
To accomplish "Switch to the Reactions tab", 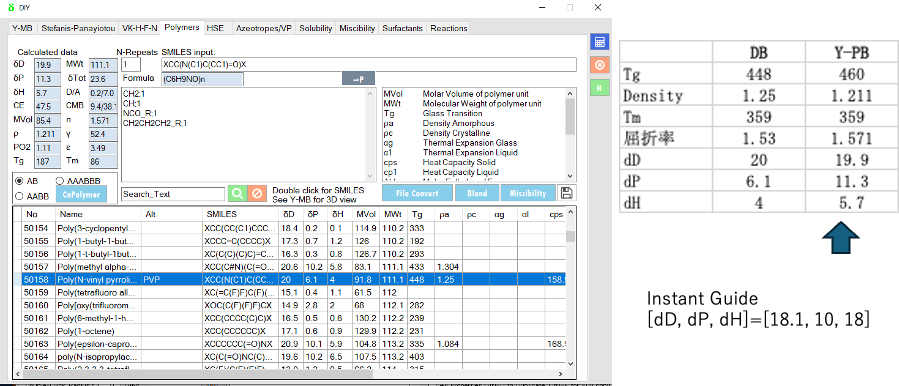I will (449, 28).
